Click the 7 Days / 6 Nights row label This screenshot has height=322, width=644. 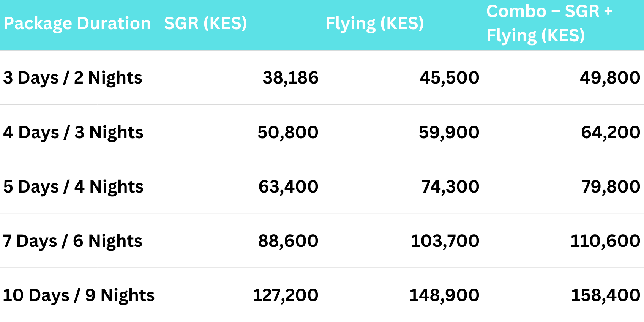73,241
